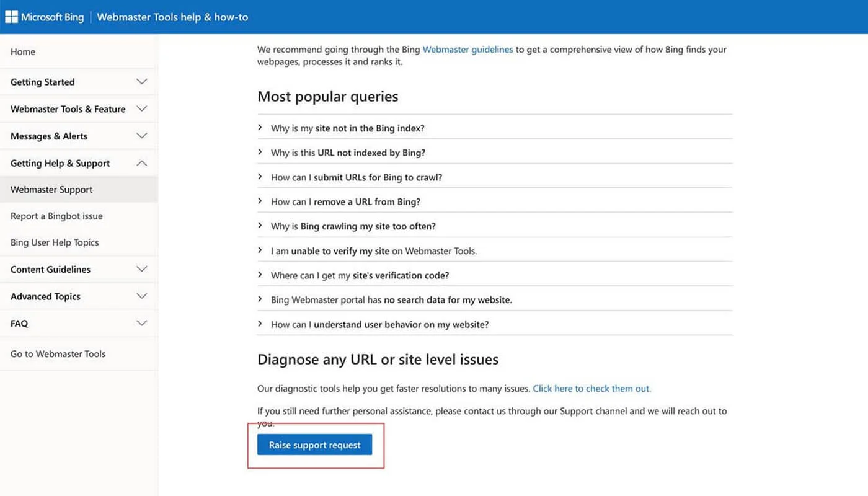Open Report a Bingbot issue page
The width and height of the screenshot is (868, 496).
coord(56,216)
